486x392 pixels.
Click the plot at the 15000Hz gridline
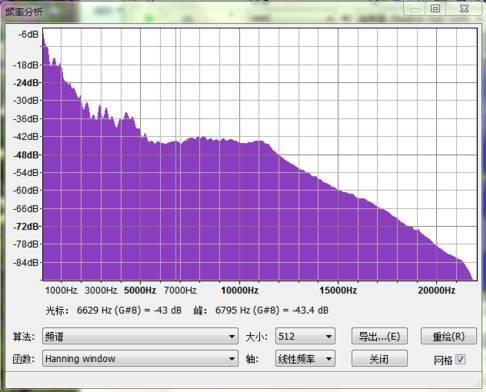tap(338, 233)
